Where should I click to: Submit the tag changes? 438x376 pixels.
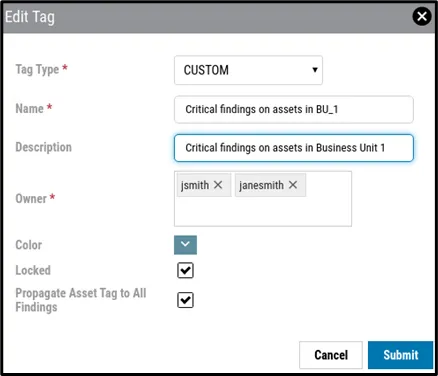coord(400,355)
